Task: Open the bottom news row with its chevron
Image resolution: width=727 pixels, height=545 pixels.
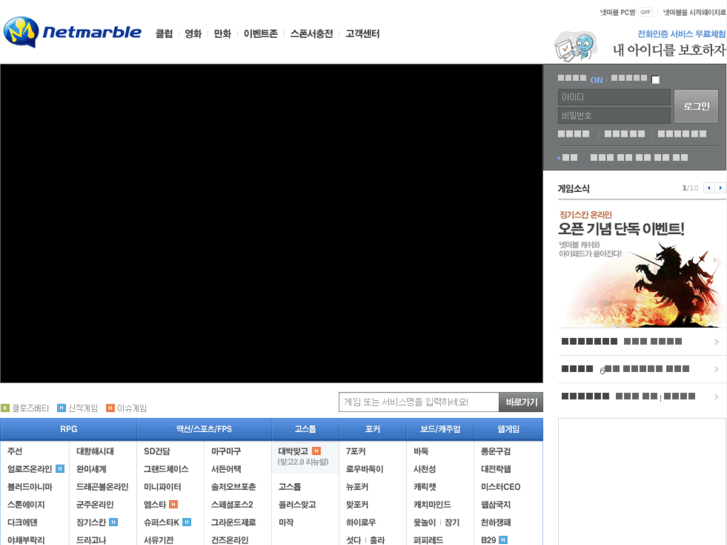Action: [716, 397]
